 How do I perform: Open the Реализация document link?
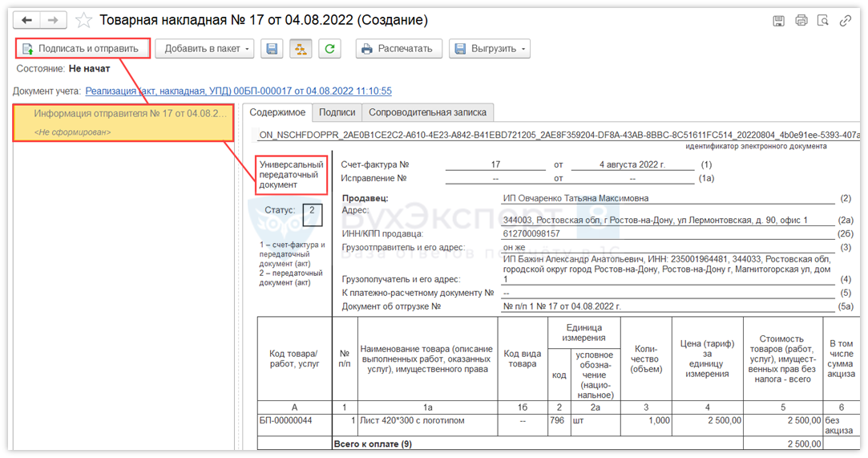(238, 91)
